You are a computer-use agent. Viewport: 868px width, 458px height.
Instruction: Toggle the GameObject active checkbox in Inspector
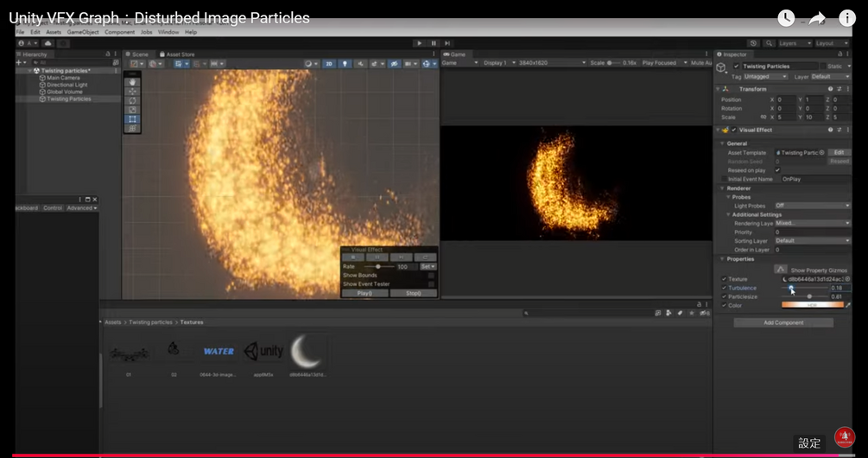point(736,67)
